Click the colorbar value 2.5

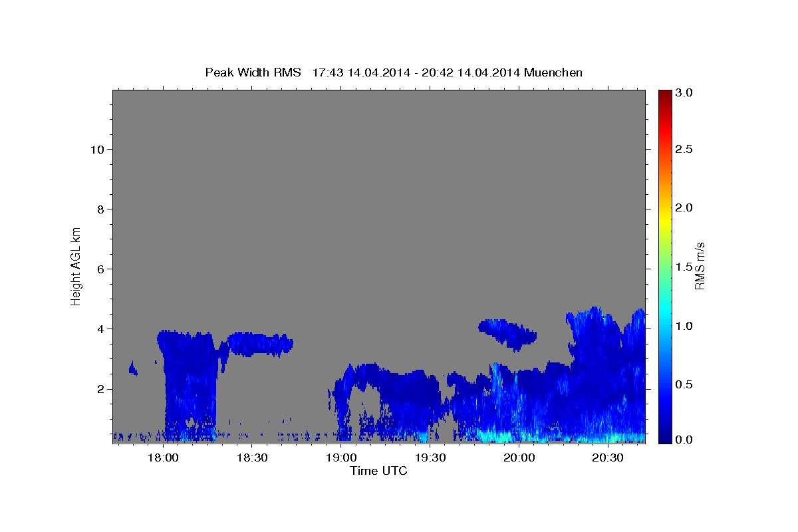pyautogui.click(x=684, y=150)
